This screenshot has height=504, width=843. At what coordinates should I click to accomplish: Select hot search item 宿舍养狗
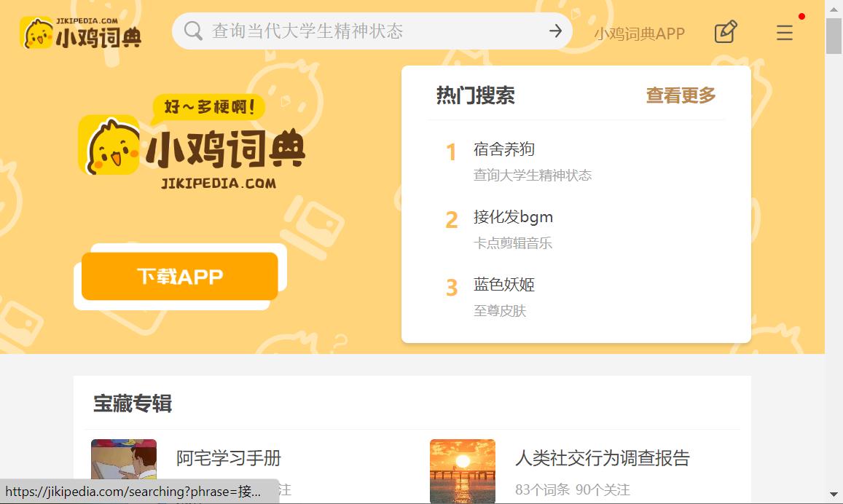pos(504,149)
